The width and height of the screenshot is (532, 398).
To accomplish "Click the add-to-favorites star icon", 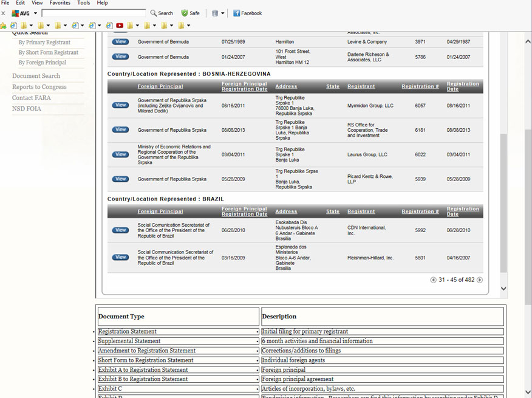I will click(3, 26).
